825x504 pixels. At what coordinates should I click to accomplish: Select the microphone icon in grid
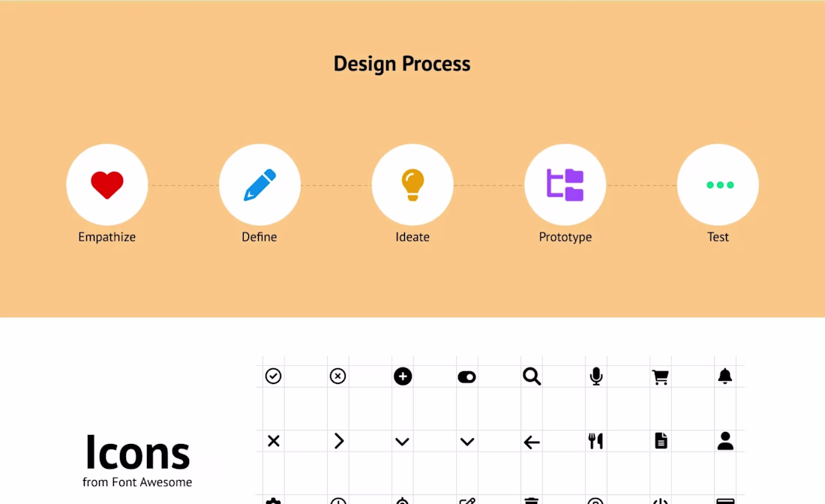(x=596, y=376)
